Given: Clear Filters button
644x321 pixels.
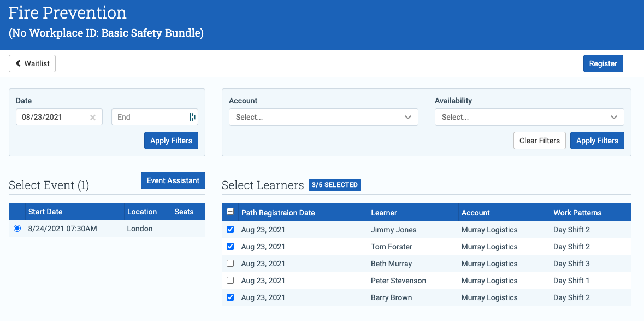Looking at the screenshot, I should coord(540,141).
